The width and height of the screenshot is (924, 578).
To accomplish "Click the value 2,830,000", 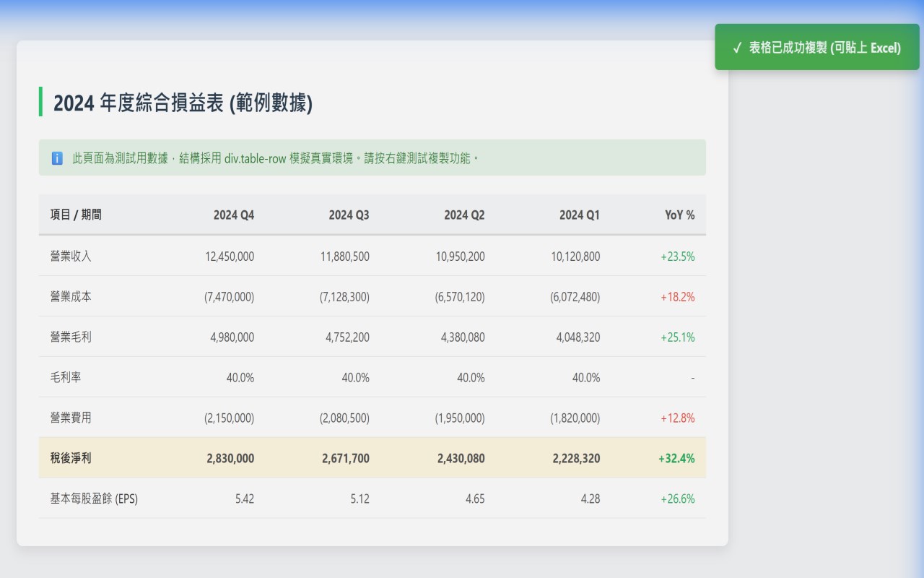I will click(x=230, y=458).
